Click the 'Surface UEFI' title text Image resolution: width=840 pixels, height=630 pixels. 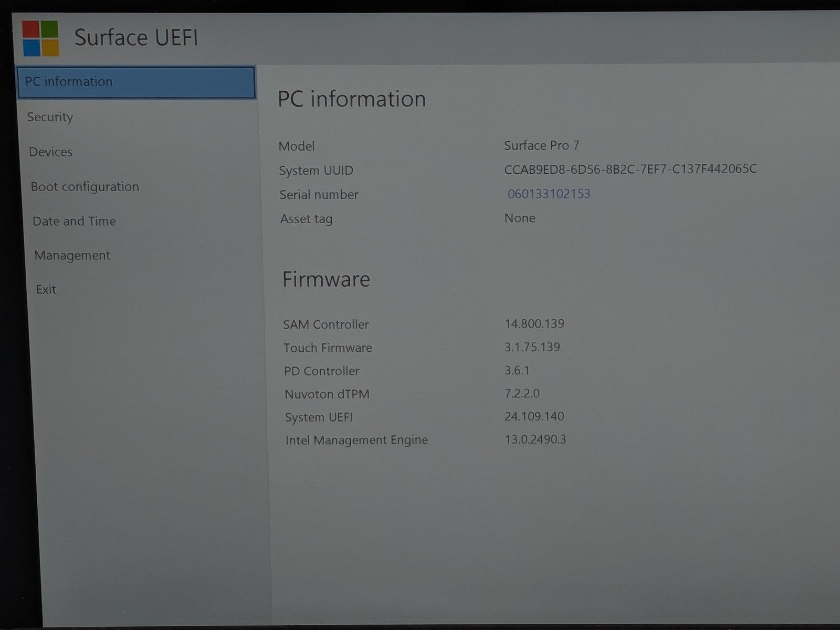coord(136,38)
